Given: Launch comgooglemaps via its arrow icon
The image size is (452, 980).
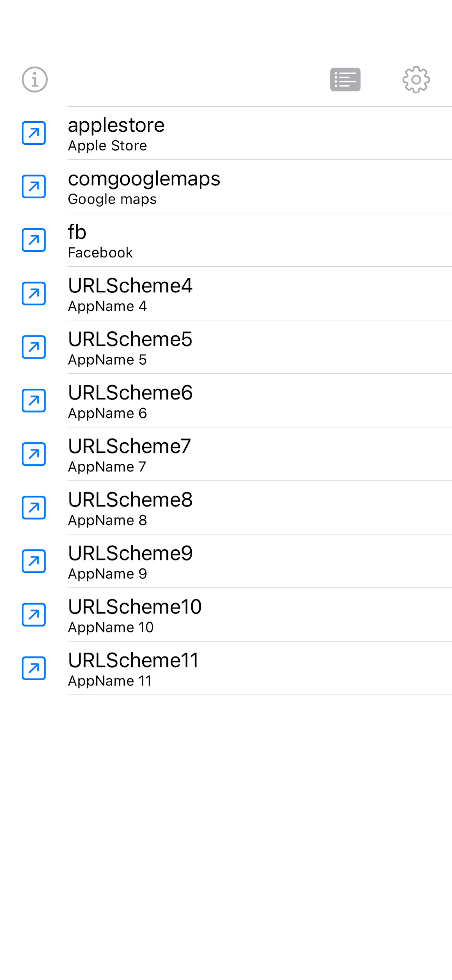Looking at the screenshot, I should tap(34, 186).
